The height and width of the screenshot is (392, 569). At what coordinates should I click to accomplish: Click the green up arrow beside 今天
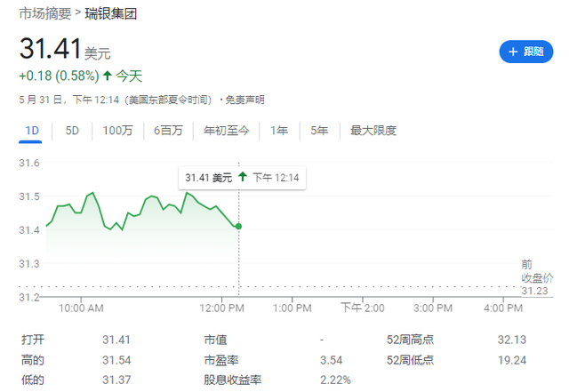point(107,76)
